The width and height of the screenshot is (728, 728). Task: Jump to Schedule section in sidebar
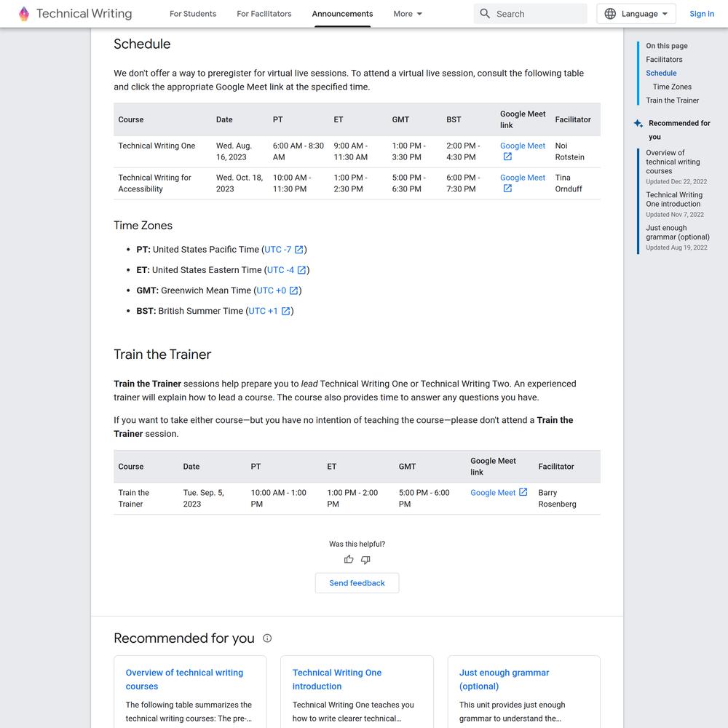click(661, 73)
